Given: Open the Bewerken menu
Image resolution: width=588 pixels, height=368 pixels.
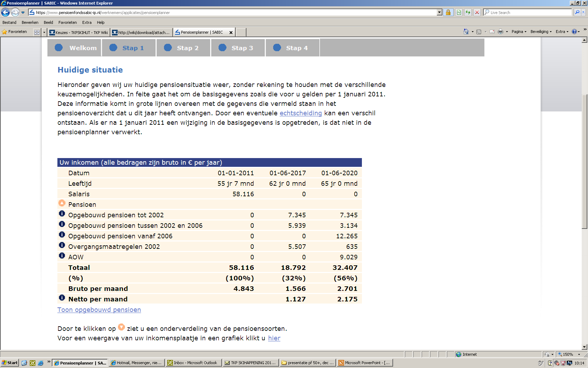Looking at the screenshot, I should point(30,22).
